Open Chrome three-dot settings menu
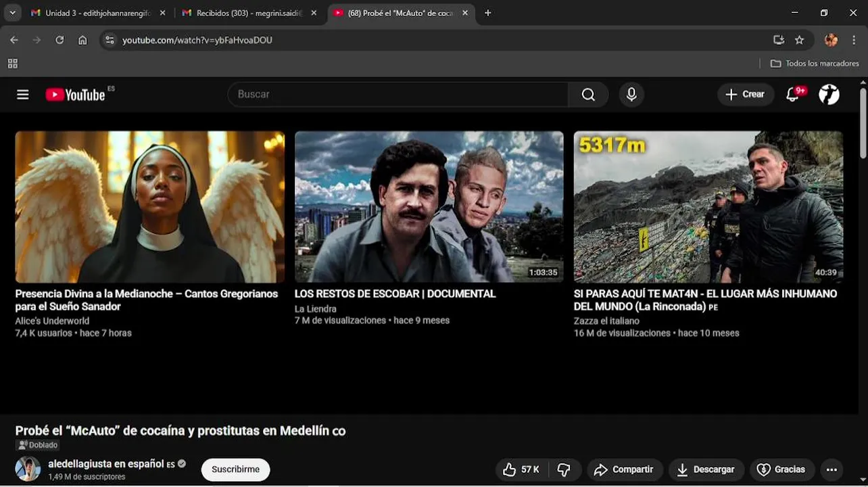 tap(854, 40)
